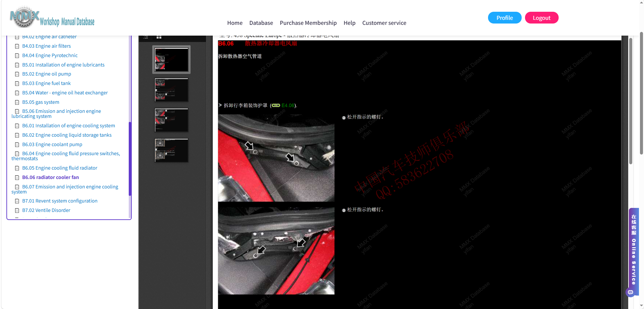
Task: Open B6.07 Emission and injection engine cooling system
Action: [65, 189]
